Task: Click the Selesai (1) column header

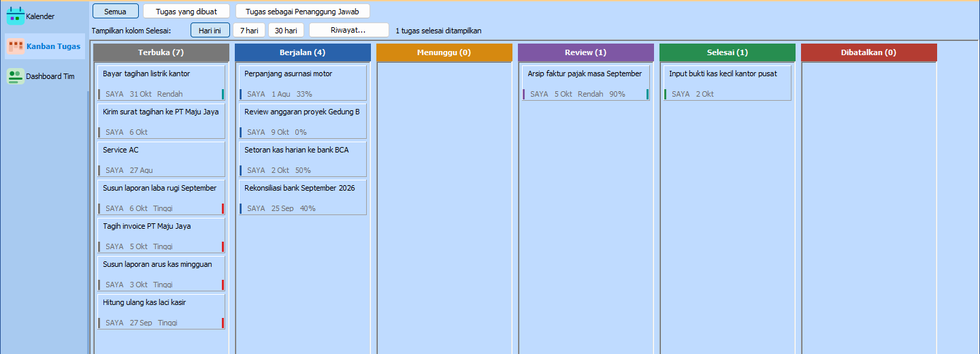Action: click(727, 52)
